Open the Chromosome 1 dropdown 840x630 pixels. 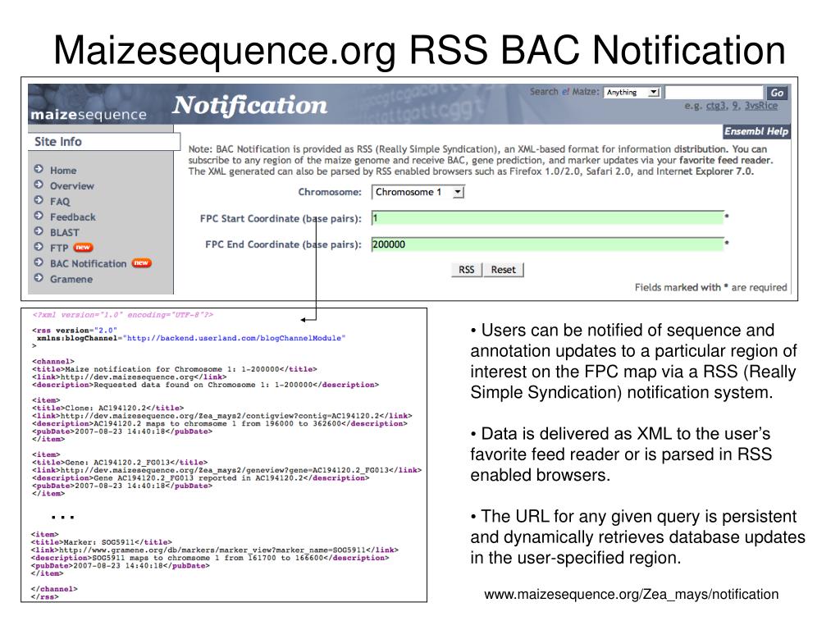[x=418, y=192]
